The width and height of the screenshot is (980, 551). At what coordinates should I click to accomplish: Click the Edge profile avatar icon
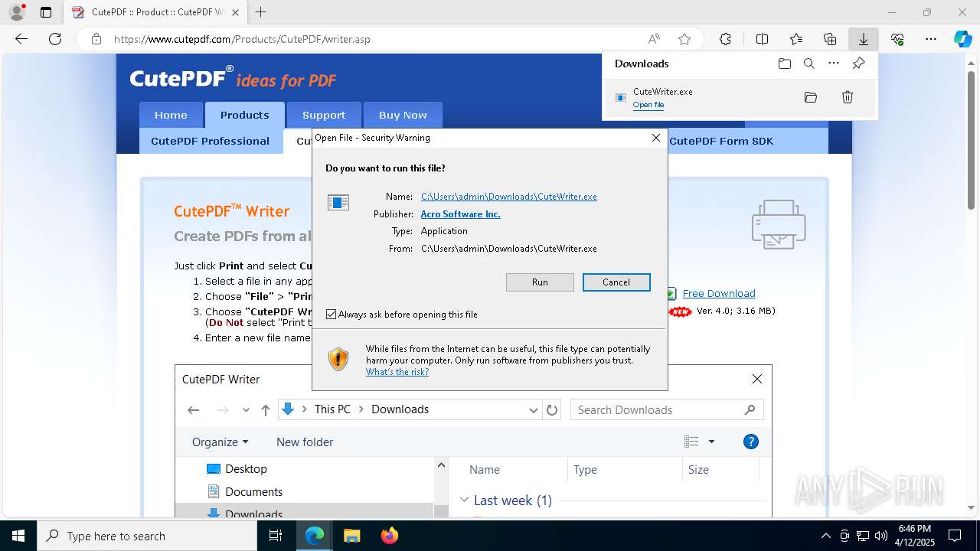tap(16, 12)
